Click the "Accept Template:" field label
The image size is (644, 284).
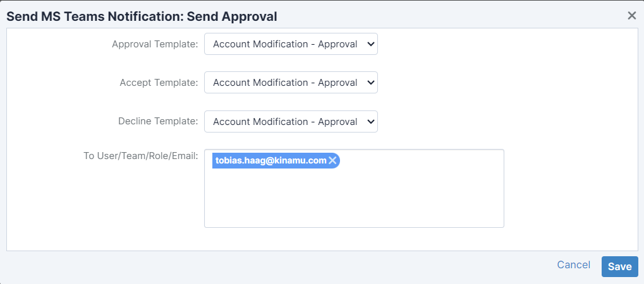pyautogui.click(x=159, y=83)
